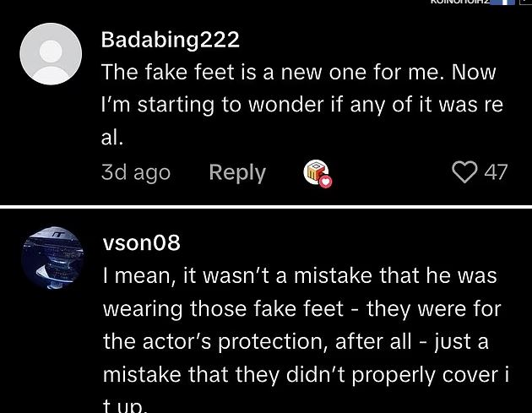
Task: Click the red heart badge on reaction icon
Action: 325,182
